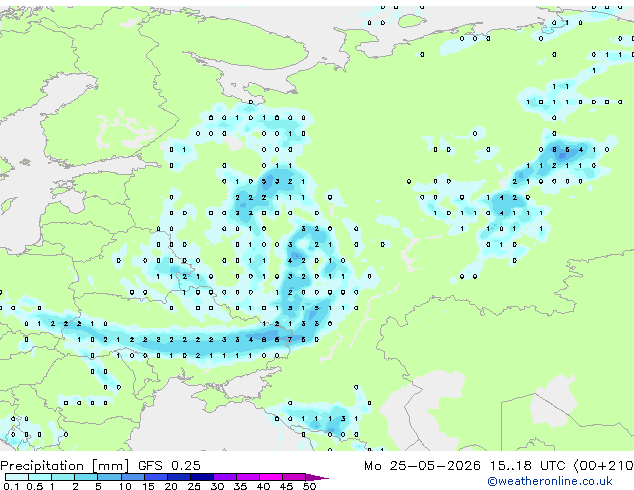Click the 0.5–1 mm legend swatch
This screenshot has height=490, width=634.
[x=40, y=477]
